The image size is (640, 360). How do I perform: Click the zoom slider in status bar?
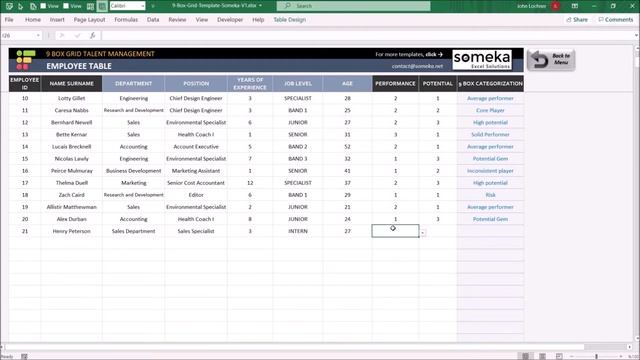tap(596, 356)
